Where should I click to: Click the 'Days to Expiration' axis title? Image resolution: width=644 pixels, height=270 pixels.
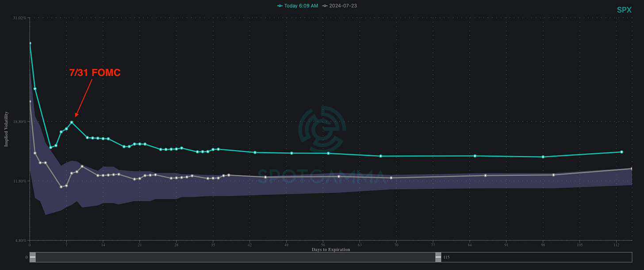pos(331,250)
